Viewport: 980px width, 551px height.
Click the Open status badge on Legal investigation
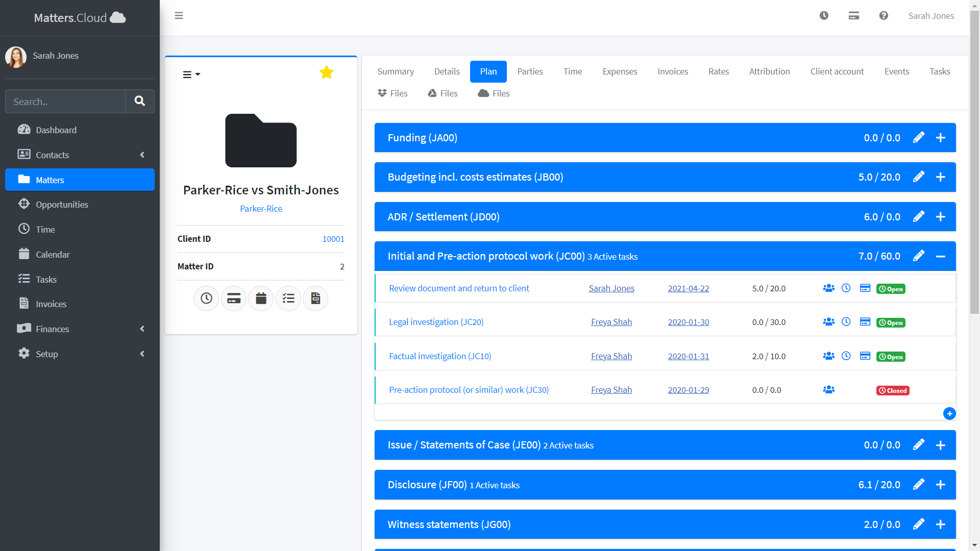click(890, 322)
